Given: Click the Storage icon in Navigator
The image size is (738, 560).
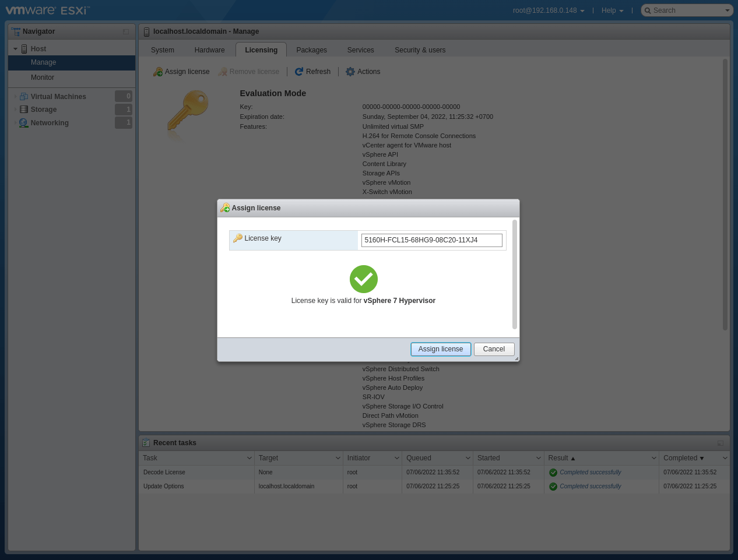Looking at the screenshot, I should [x=24, y=110].
